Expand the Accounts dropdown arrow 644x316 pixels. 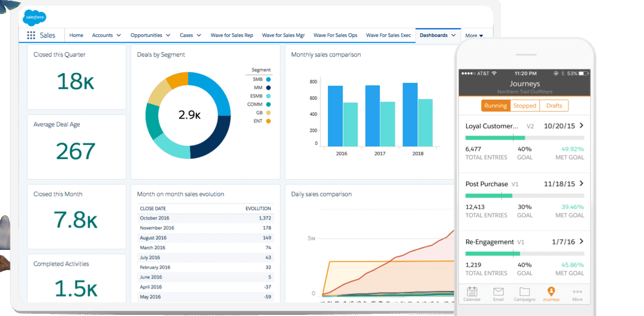click(x=119, y=35)
